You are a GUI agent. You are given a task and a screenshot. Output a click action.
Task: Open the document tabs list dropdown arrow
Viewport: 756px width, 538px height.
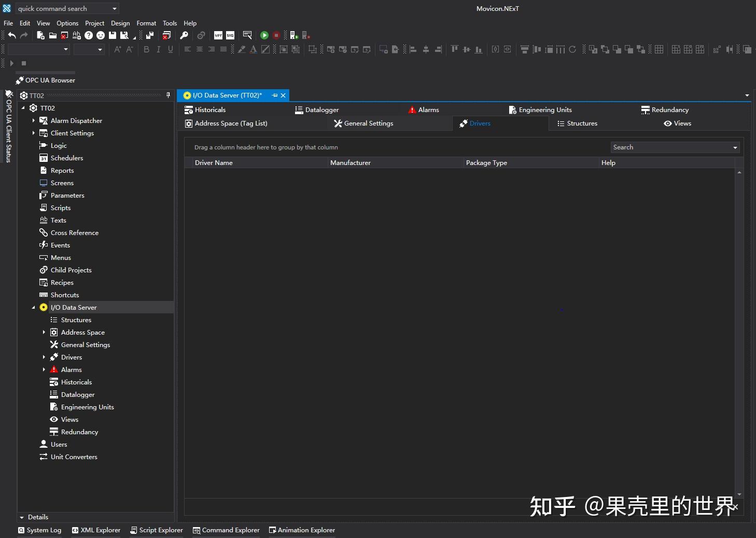[x=747, y=95]
